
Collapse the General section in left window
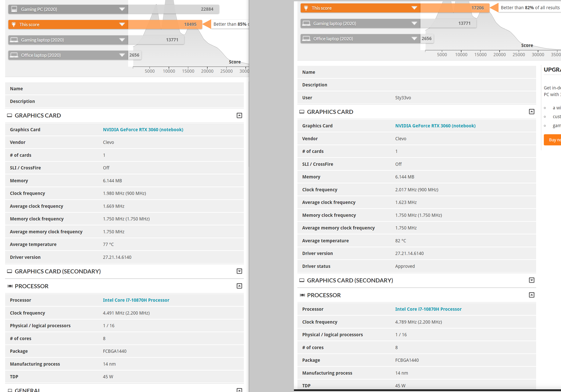click(x=240, y=390)
